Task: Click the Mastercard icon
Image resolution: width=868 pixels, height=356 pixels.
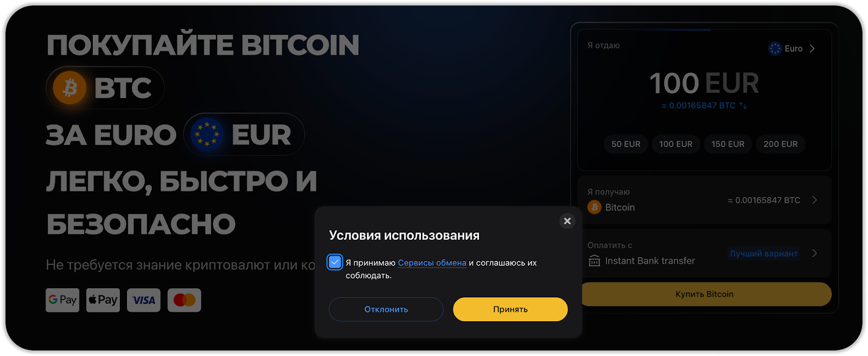Action: click(x=184, y=300)
